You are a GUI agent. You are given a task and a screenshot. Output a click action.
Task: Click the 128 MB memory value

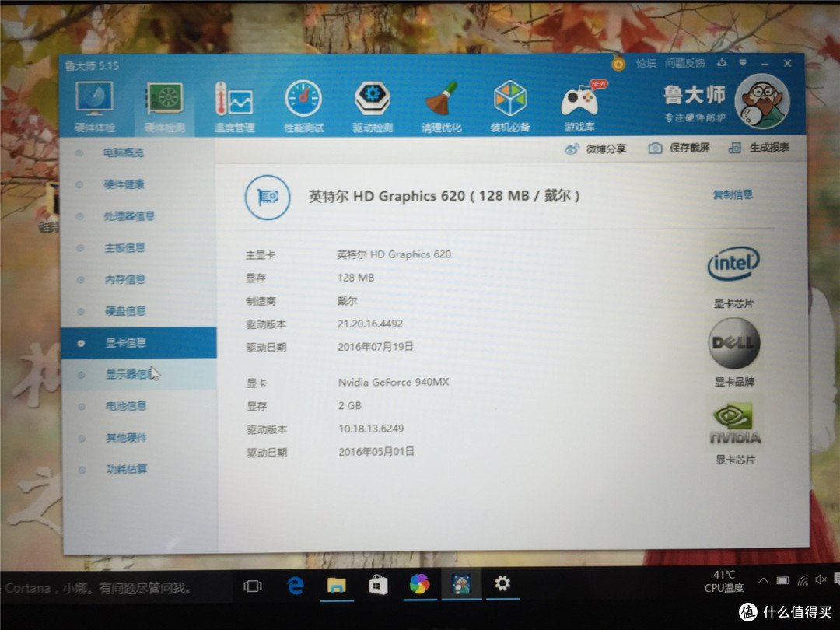(355, 278)
